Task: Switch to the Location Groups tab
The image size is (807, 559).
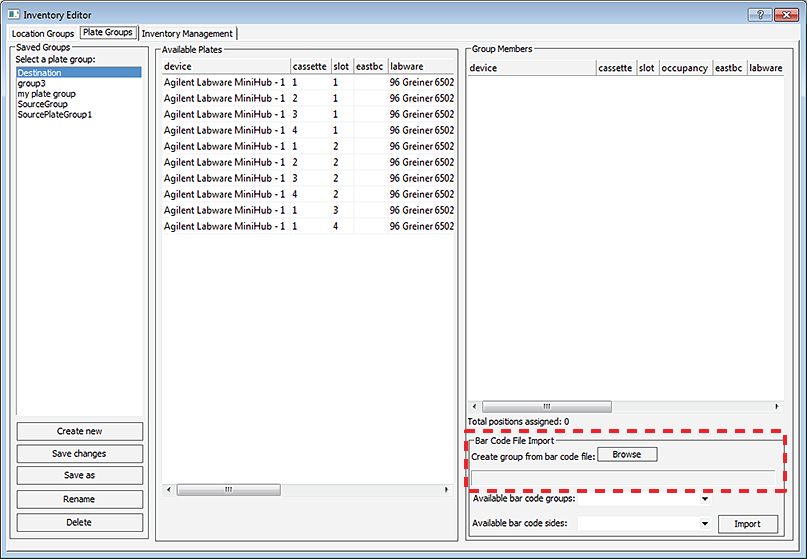Action: (42, 34)
